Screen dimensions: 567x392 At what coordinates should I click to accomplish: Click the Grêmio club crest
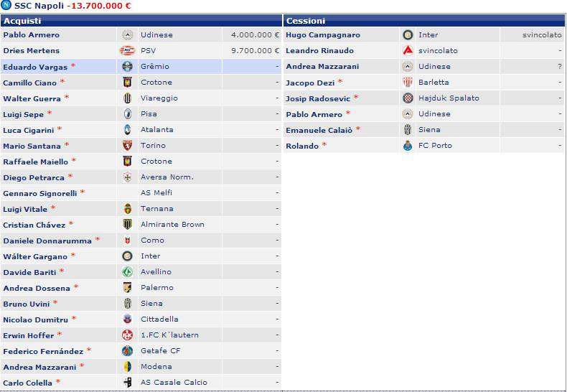click(x=127, y=67)
